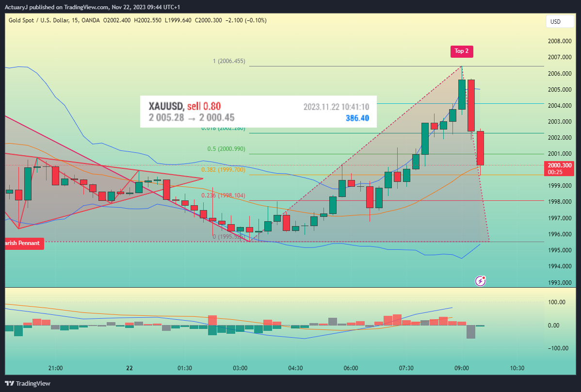Click the 1993.000 price axis label
Screen dimensions: 581x392
coord(560,283)
